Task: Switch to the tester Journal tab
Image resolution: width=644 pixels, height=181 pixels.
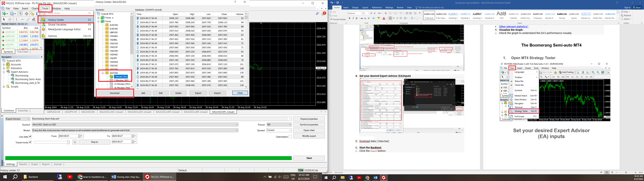Action: [x=58, y=164]
